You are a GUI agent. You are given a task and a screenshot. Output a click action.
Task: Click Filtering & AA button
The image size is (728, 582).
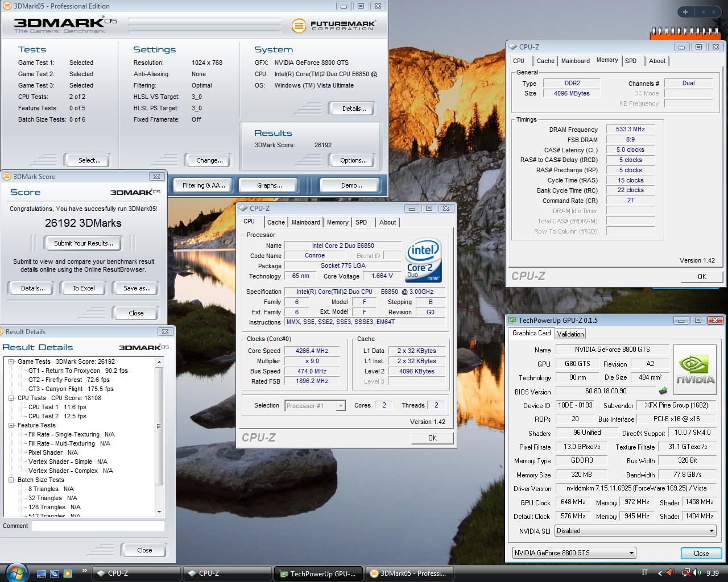(x=204, y=185)
